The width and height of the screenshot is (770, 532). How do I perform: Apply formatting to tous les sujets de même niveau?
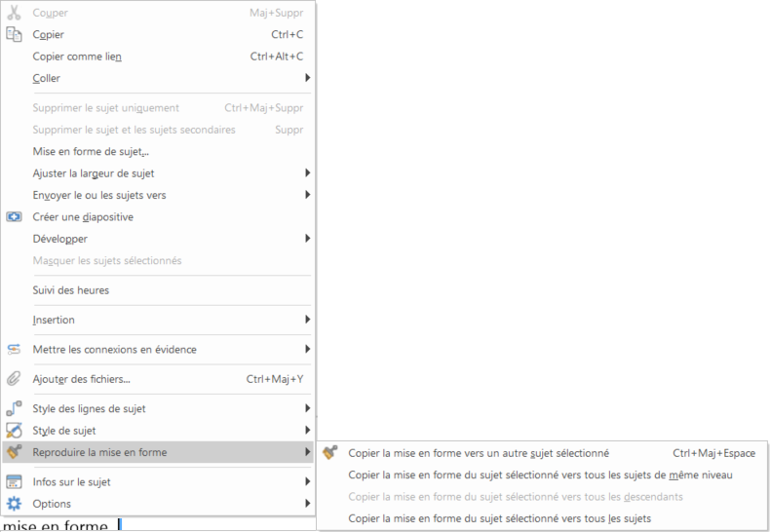coord(540,475)
